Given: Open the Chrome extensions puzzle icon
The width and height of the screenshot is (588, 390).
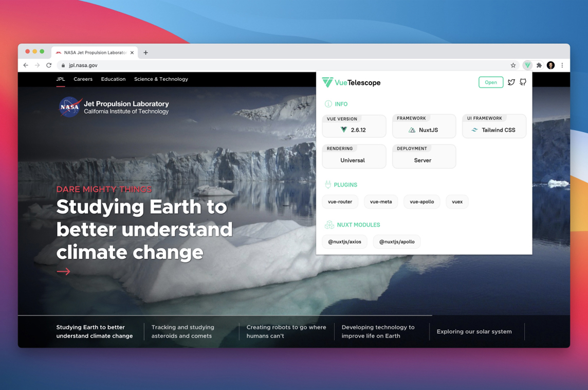Looking at the screenshot, I should click(x=539, y=65).
